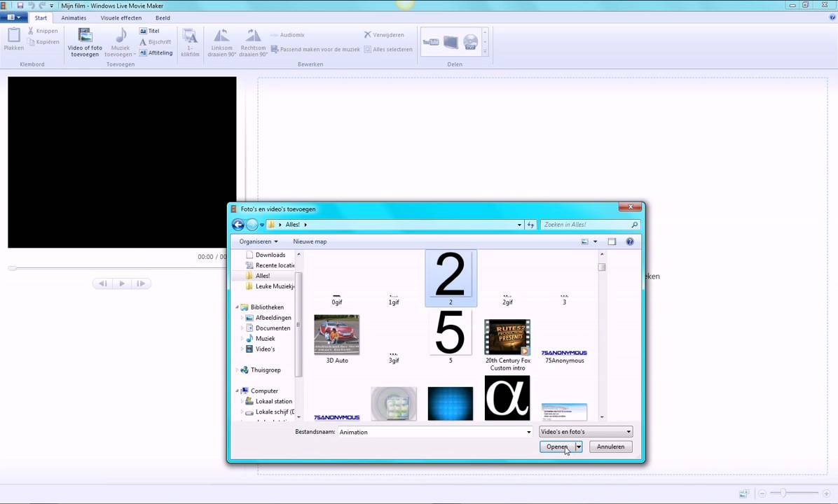The width and height of the screenshot is (838, 504).
Task: Click Nieuwe map button
Action: pos(310,242)
